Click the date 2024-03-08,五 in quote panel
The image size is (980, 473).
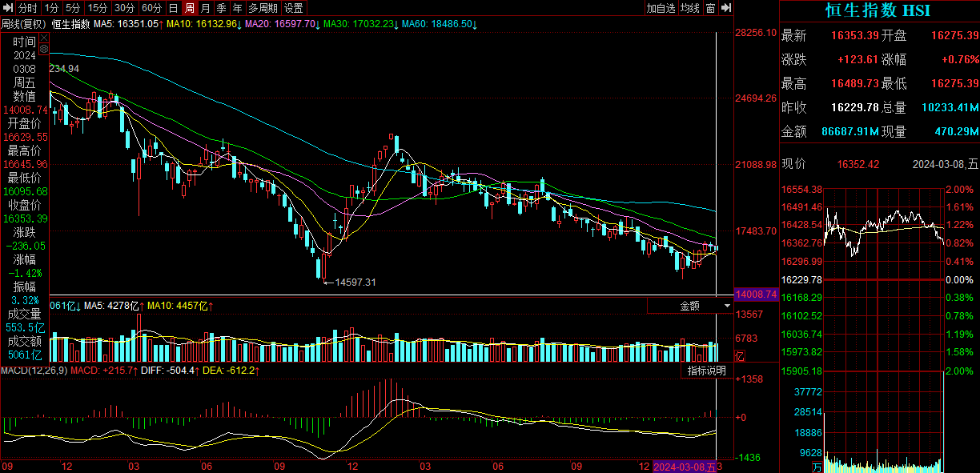[945, 164]
